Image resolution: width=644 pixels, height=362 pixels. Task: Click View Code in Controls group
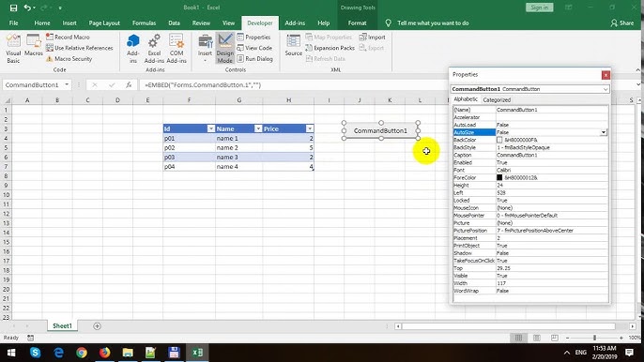click(x=254, y=48)
